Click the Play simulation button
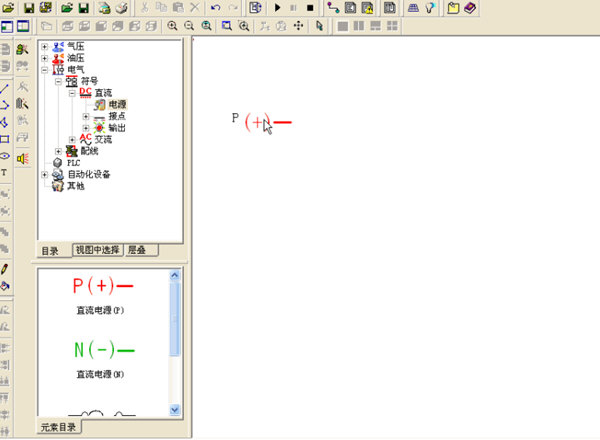This screenshot has width=600, height=440. point(278,8)
